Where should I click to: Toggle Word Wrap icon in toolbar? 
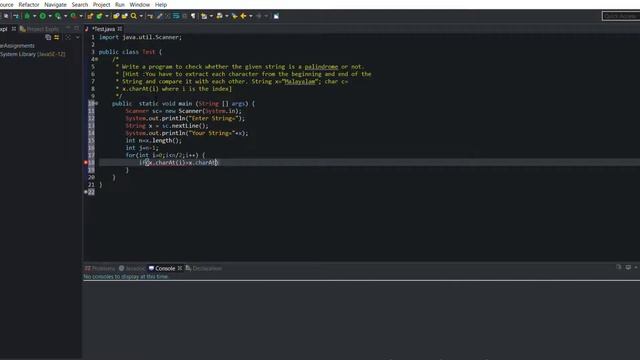tap(176, 16)
